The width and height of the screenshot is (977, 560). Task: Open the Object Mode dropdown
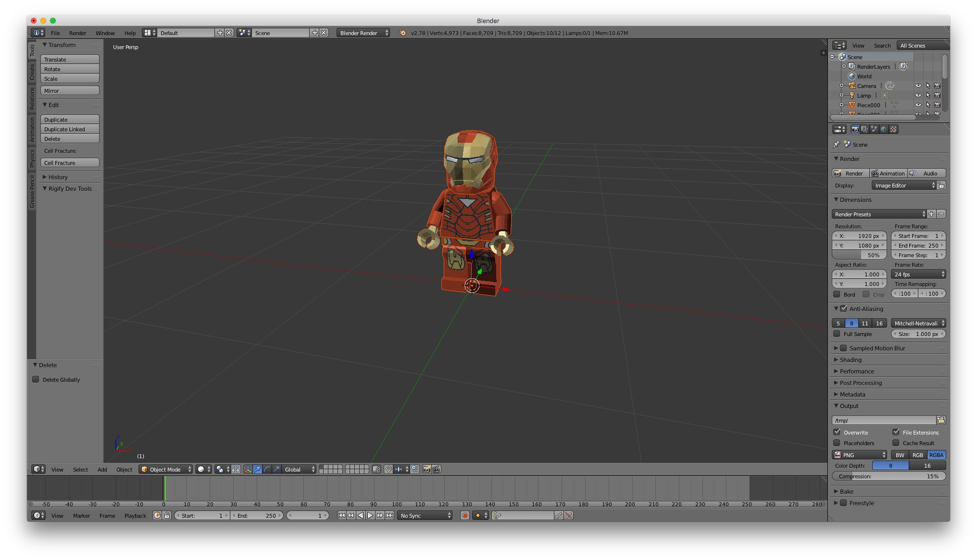tap(166, 470)
